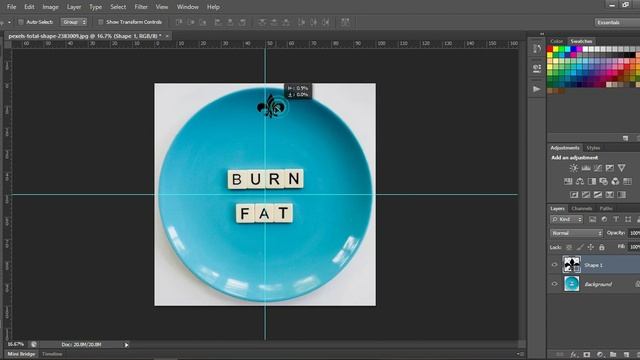The width and height of the screenshot is (640, 360).
Task: Click Auto-Align Layers icon in options bar
Action: 345,22
